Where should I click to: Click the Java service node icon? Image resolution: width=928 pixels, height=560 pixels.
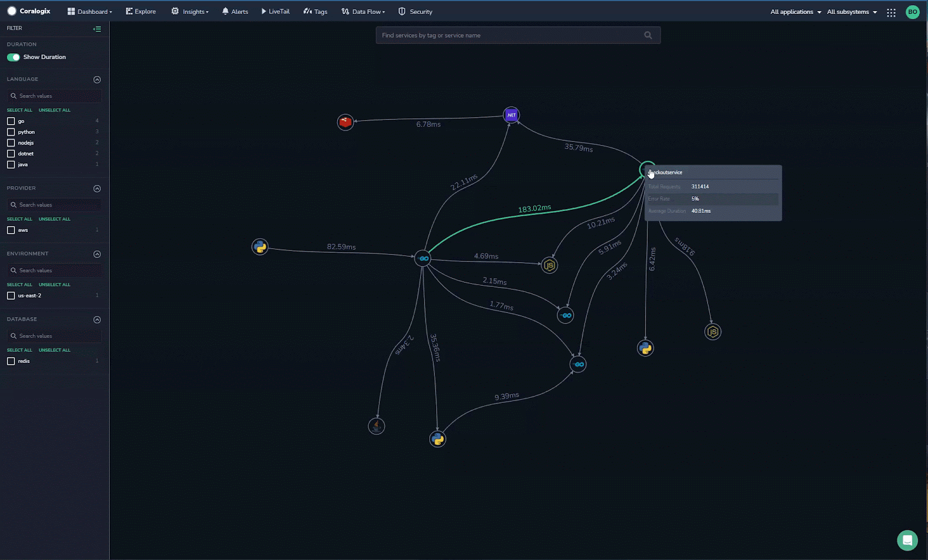376,426
